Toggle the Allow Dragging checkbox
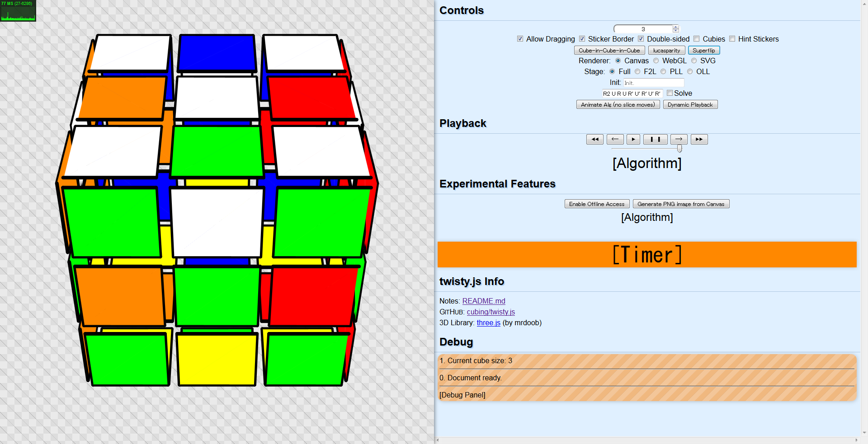 click(x=520, y=39)
